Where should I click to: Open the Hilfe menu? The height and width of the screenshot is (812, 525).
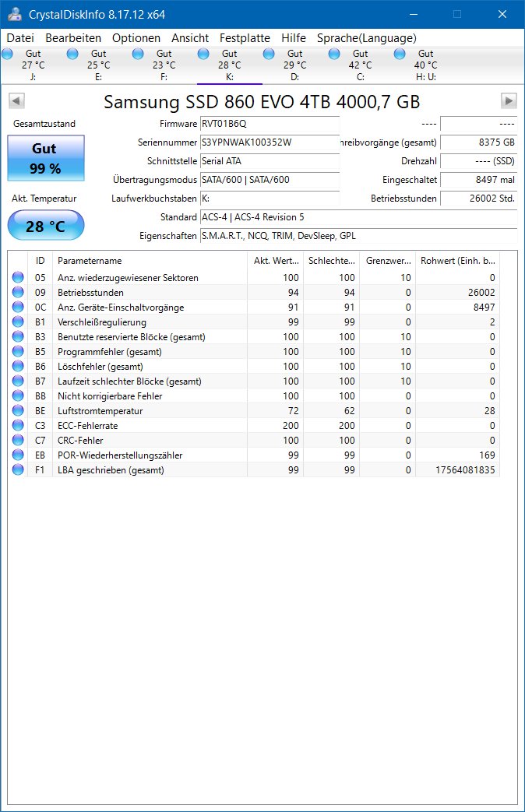pos(294,38)
